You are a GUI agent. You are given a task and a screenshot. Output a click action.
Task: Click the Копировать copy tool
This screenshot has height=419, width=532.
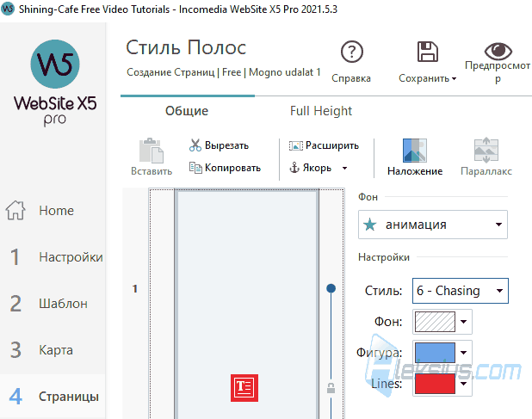pyautogui.click(x=225, y=168)
